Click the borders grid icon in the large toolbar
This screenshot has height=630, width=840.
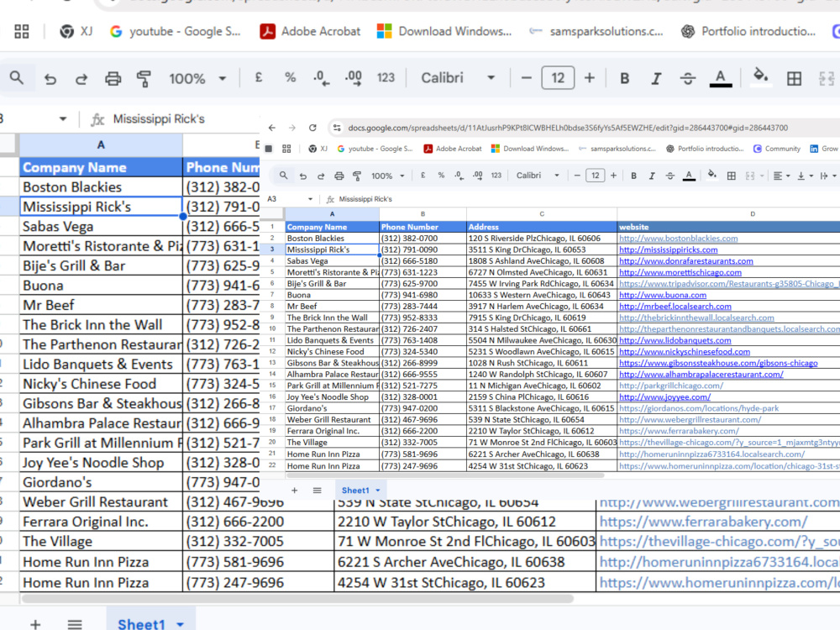coord(794,79)
